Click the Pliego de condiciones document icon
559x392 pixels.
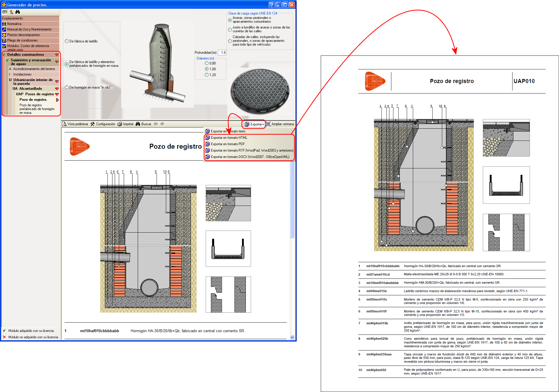click(4, 41)
